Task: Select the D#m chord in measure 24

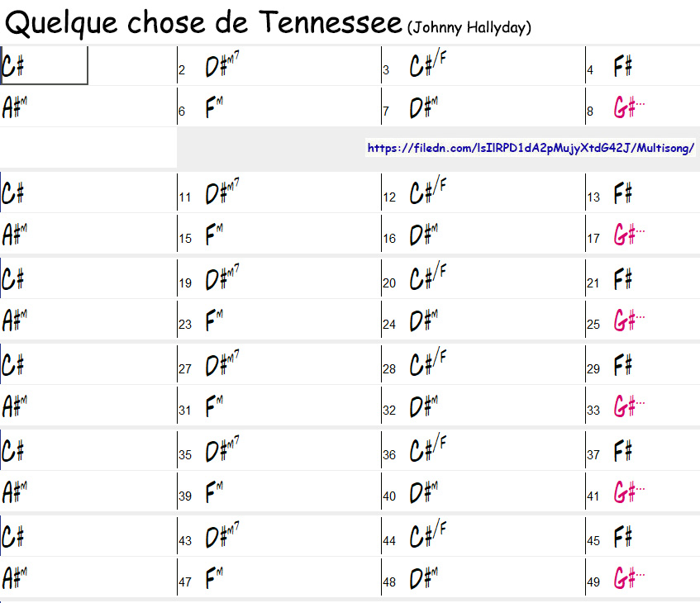Action: pyautogui.click(x=423, y=321)
